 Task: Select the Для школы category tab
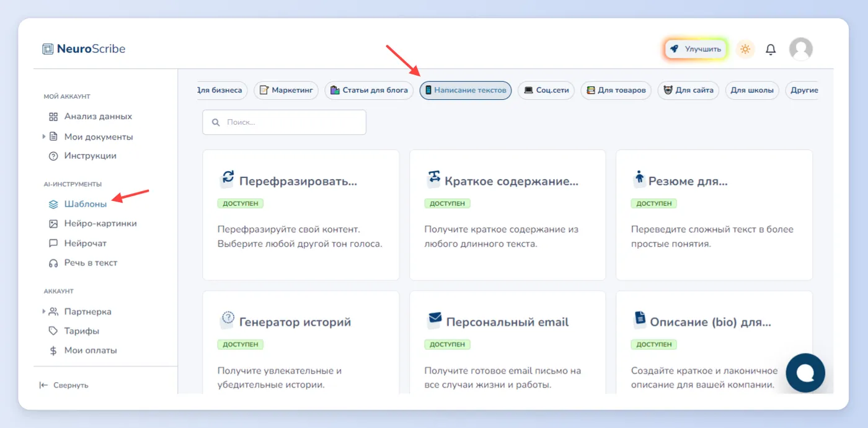[752, 90]
